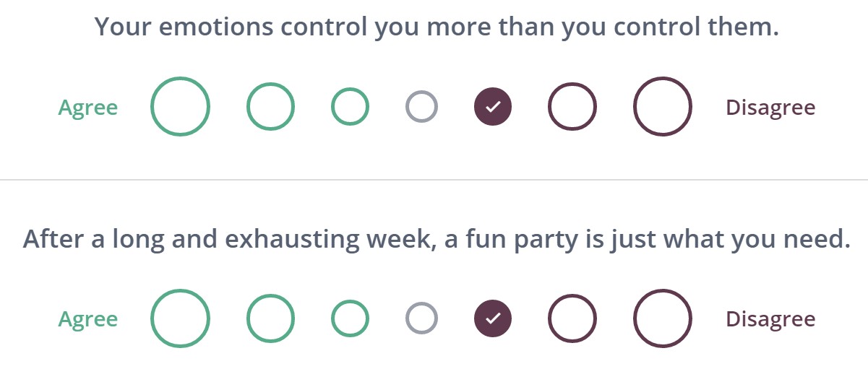The width and height of the screenshot is (868, 382).
Task: Select gray neutral circle for emotions question
Action: point(421,107)
